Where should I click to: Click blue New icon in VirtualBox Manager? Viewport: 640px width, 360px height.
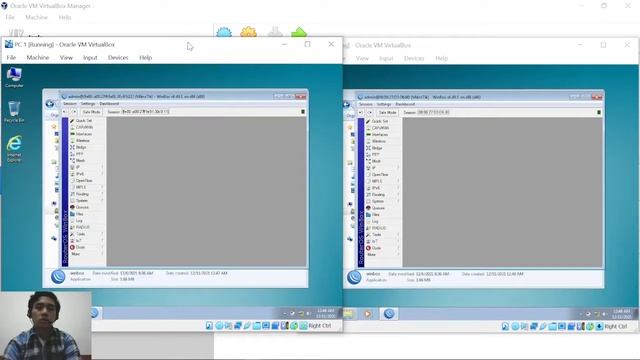click(224, 32)
